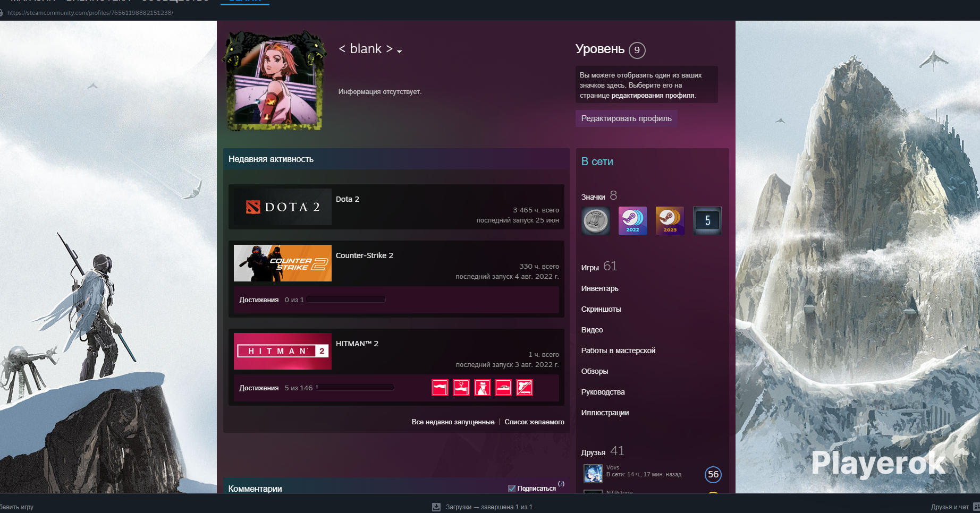Open the Steam 2023 badge
Viewport: 980px width, 513px height.
coord(670,221)
